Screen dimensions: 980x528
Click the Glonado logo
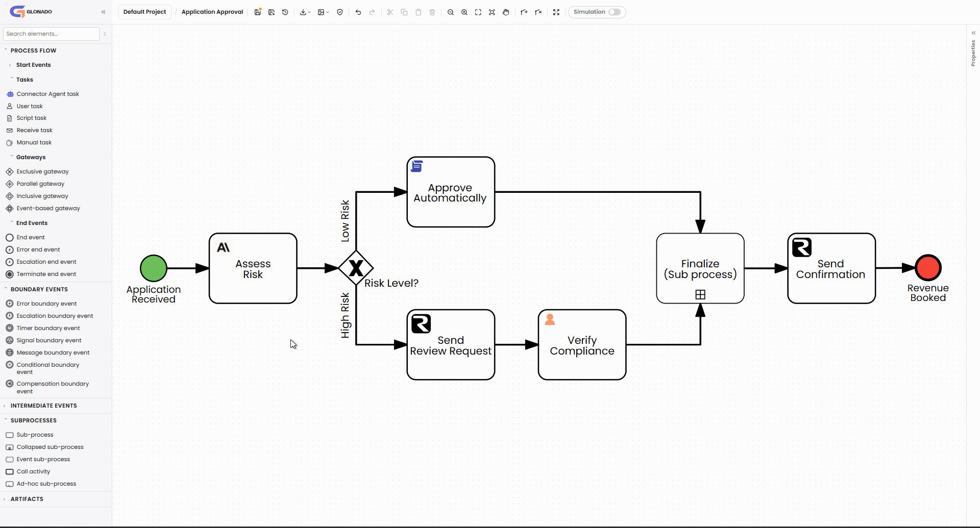tap(31, 11)
